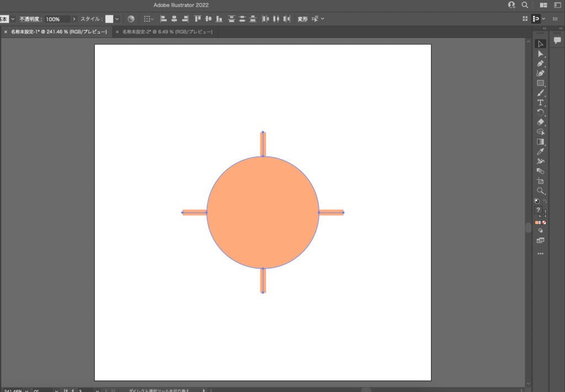The width and height of the screenshot is (565, 392).
Task: Select the Eyedropper tool
Action: [540, 152]
